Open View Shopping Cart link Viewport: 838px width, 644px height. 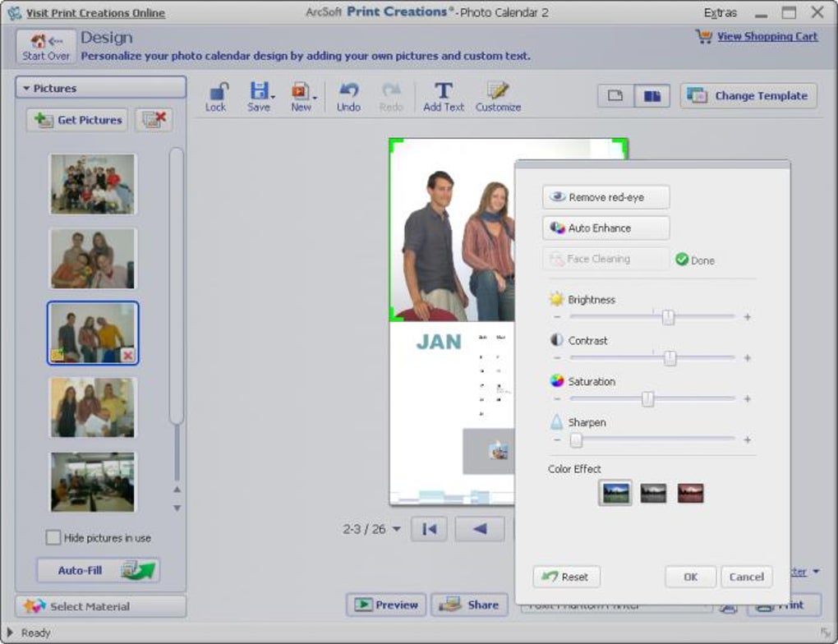pyautogui.click(x=767, y=36)
